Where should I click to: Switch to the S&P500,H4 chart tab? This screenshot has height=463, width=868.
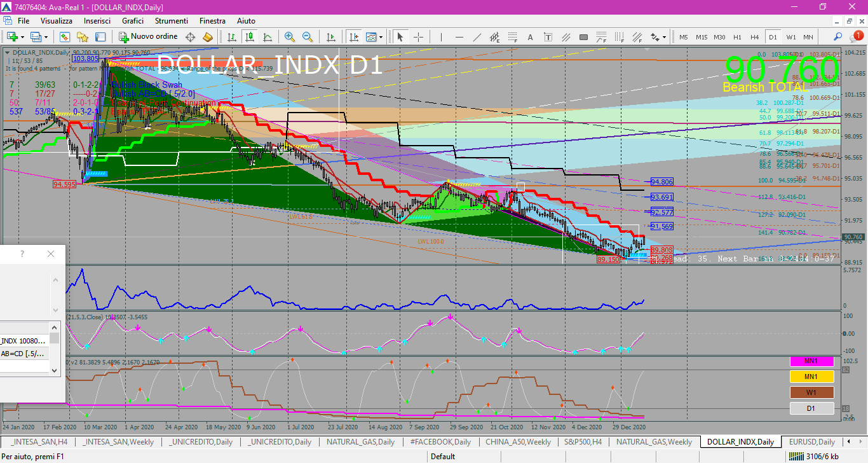click(x=583, y=441)
